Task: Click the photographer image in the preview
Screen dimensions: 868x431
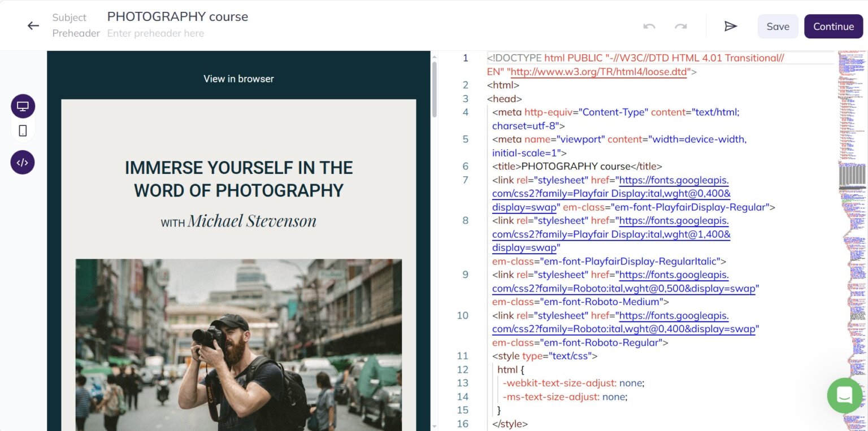Action: (238, 345)
